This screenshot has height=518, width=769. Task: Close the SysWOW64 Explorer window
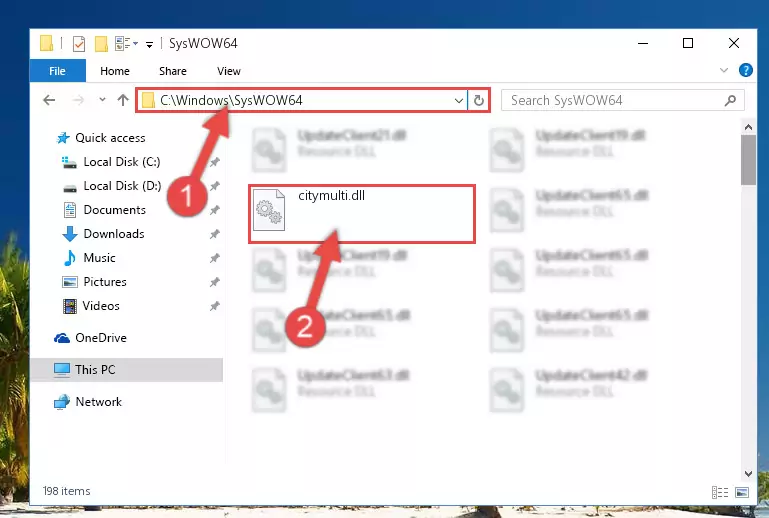tap(734, 43)
